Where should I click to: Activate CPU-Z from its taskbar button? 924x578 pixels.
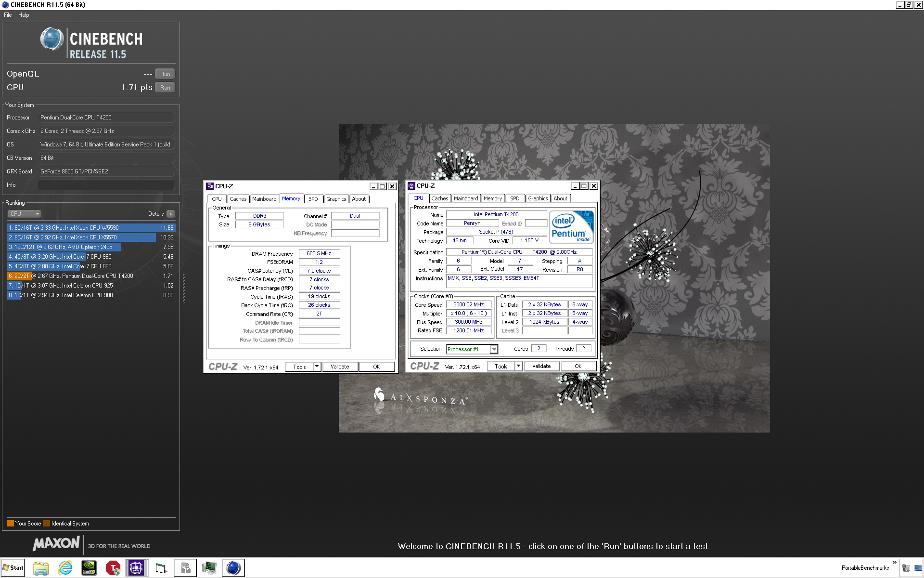click(137, 568)
